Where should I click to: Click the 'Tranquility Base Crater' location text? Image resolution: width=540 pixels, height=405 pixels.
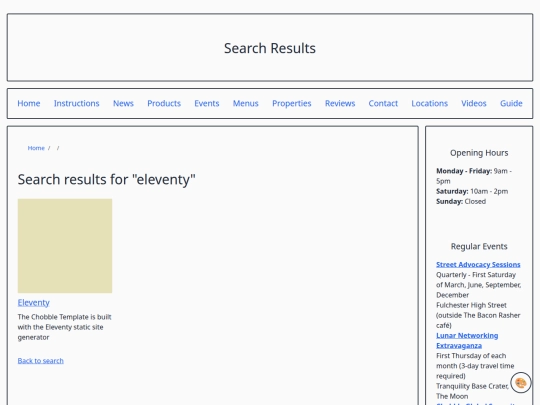tap(472, 391)
